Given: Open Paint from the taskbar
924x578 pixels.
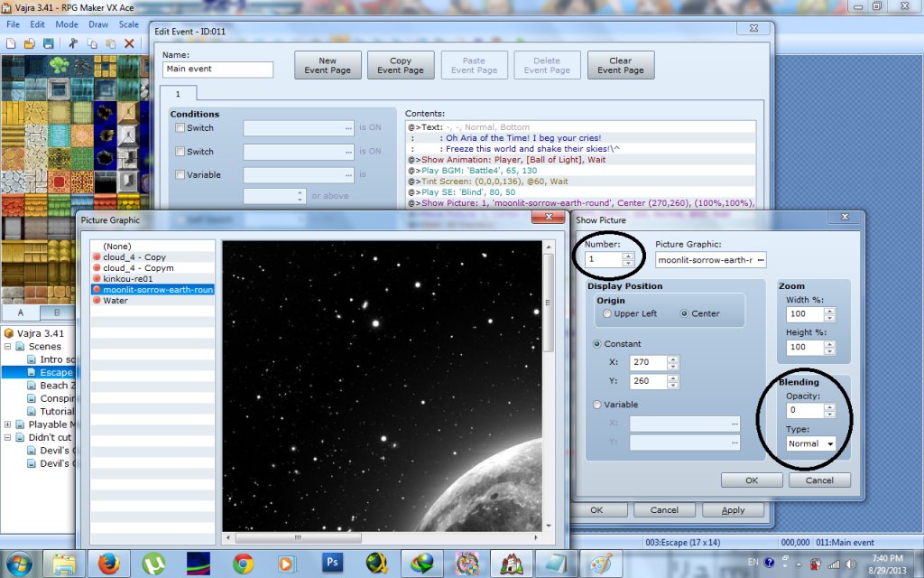Looking at the screenshot, I should [600, 564].
